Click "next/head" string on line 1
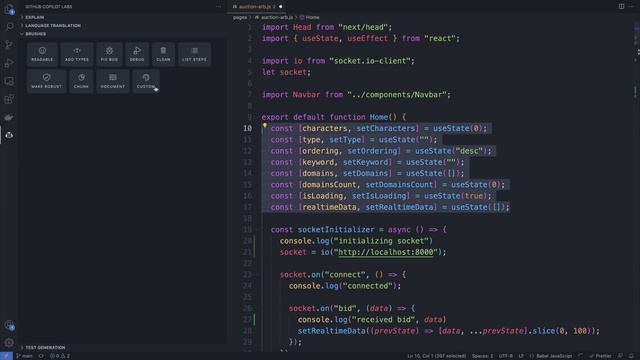640x360 pixels. [362, 27]
